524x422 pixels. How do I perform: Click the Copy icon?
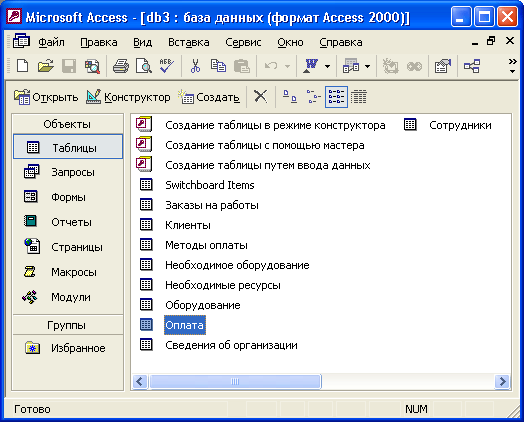218,66
